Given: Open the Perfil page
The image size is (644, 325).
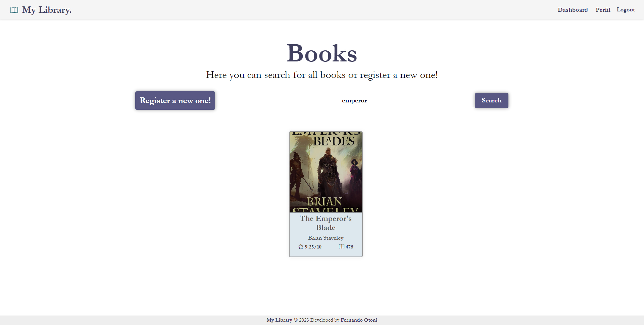Looking at the screenshot, I should 603,10.
